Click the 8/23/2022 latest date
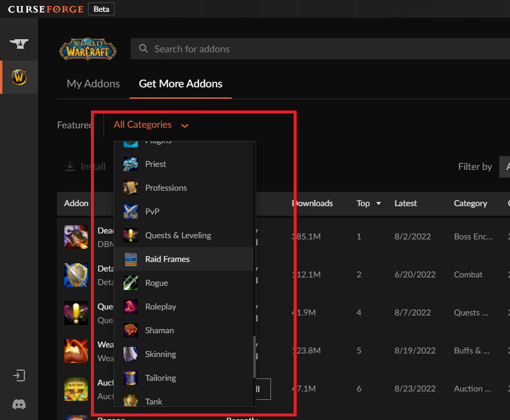 (415, 389)
